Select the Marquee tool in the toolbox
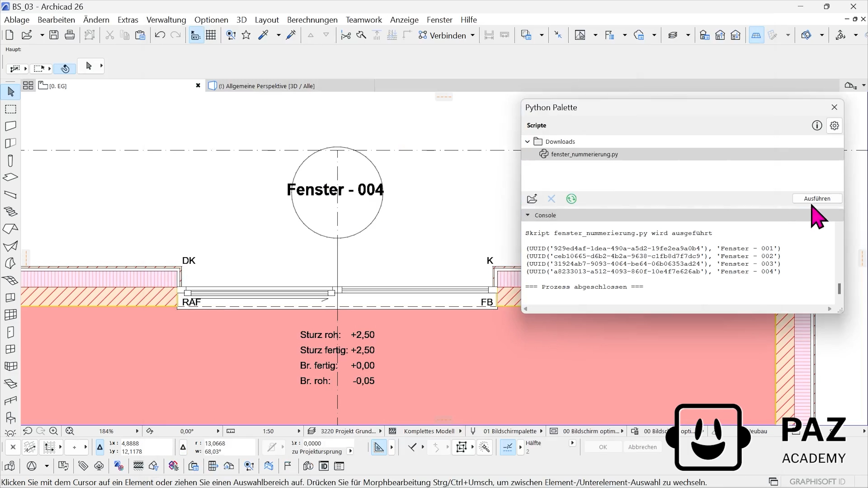Viewport: 868px width, 488px height. coord(11,109)
